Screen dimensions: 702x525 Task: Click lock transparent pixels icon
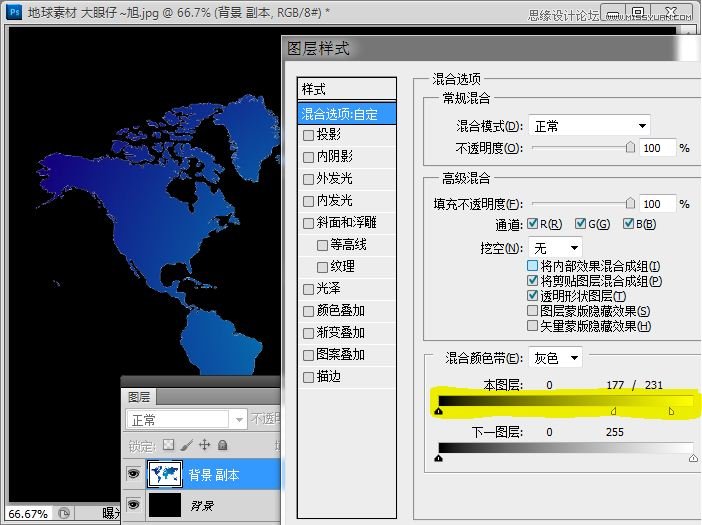[169, 445]
